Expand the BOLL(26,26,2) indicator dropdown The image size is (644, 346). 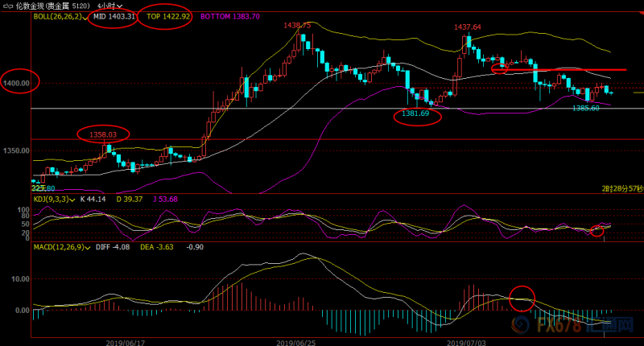85,17
